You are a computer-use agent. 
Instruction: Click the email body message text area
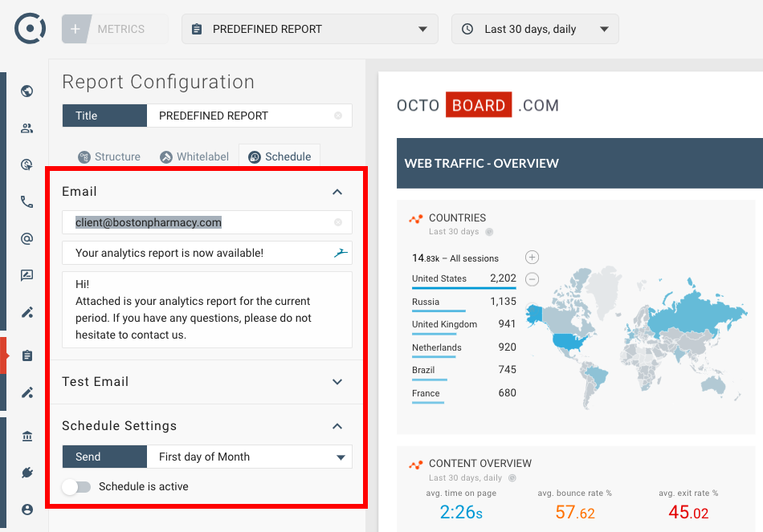coord(206,310)
